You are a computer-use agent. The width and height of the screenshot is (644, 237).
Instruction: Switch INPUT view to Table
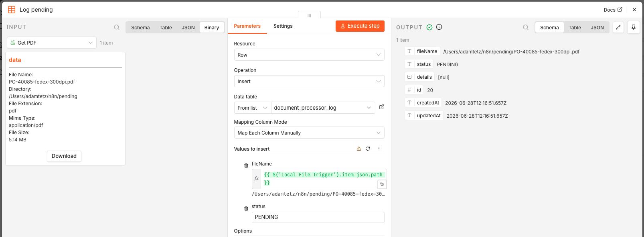(166, 27)
